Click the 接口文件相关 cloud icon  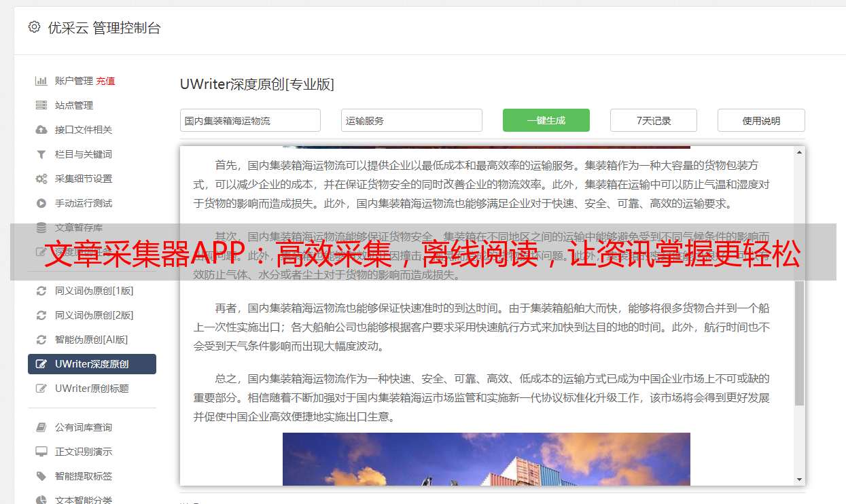[x=41, y=130]
